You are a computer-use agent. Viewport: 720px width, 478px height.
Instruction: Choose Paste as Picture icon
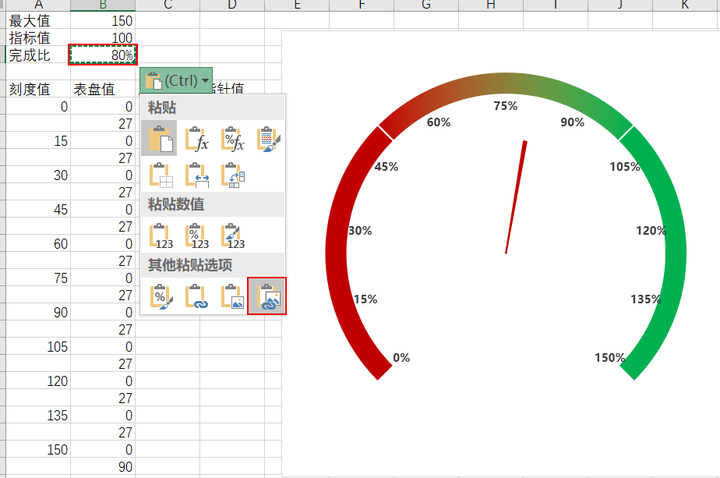point(232,296)
